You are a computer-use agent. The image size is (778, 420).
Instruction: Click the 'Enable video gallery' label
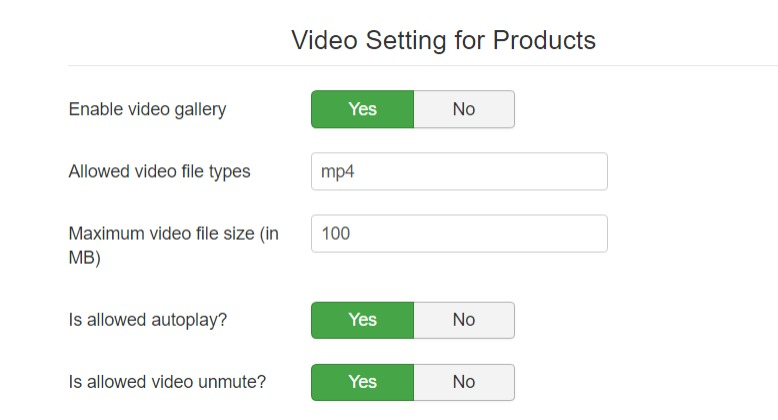click(x=147, y=109)
